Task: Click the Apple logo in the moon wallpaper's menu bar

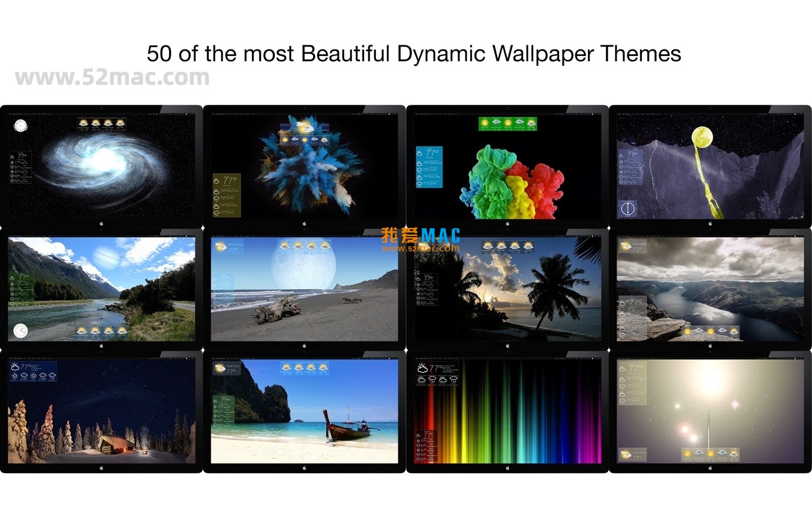Action: (619, 113)
